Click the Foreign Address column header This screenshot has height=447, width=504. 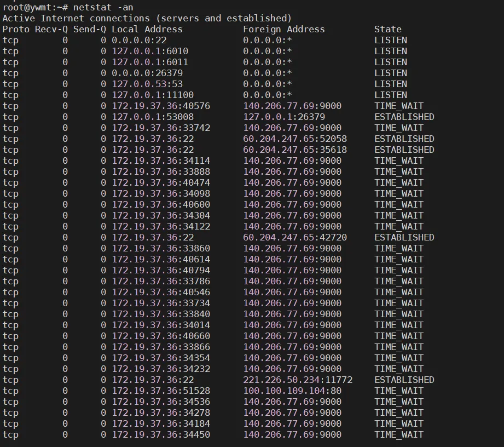pos(284,29)
